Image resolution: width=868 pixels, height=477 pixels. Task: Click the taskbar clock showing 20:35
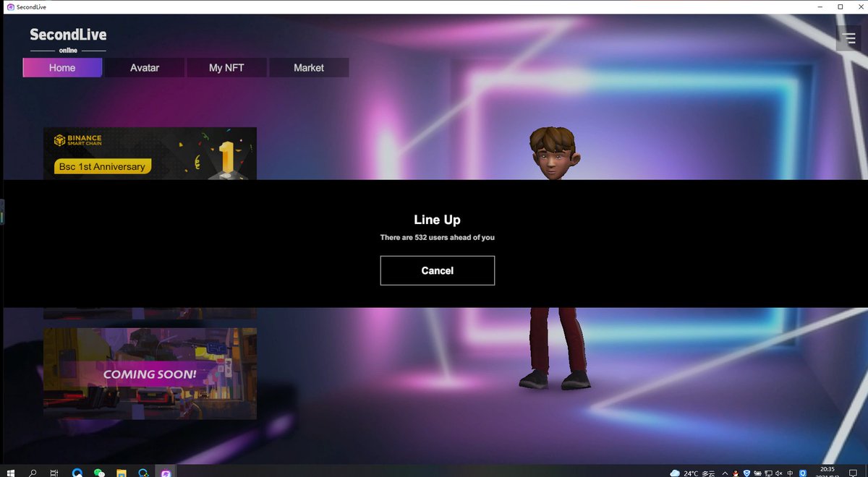[x=827, y=471]
